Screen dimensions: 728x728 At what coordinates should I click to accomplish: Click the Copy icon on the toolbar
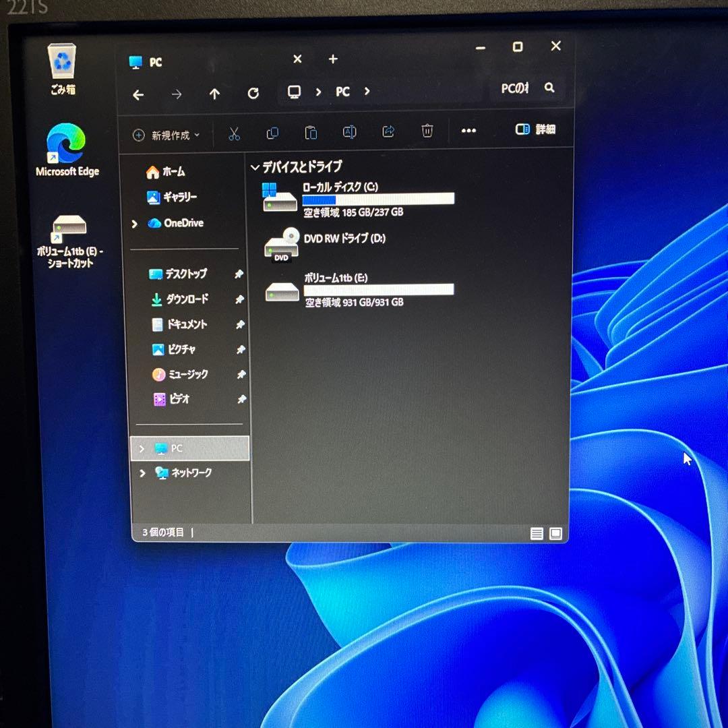tap(272, 132)
